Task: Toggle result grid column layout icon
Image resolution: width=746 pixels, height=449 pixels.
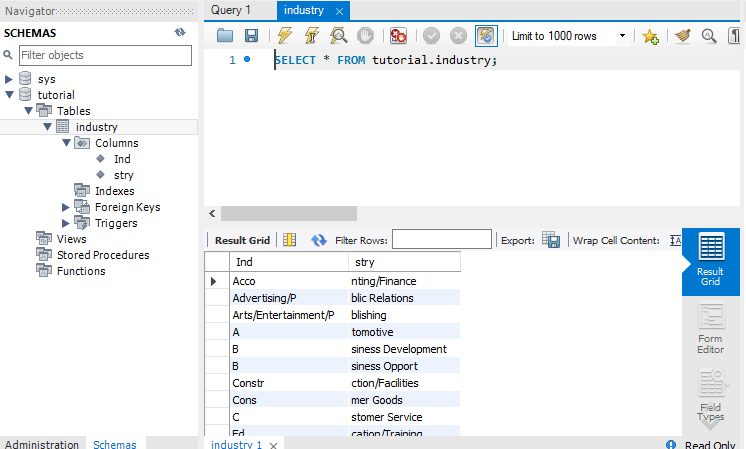Action: coord(289,240)
